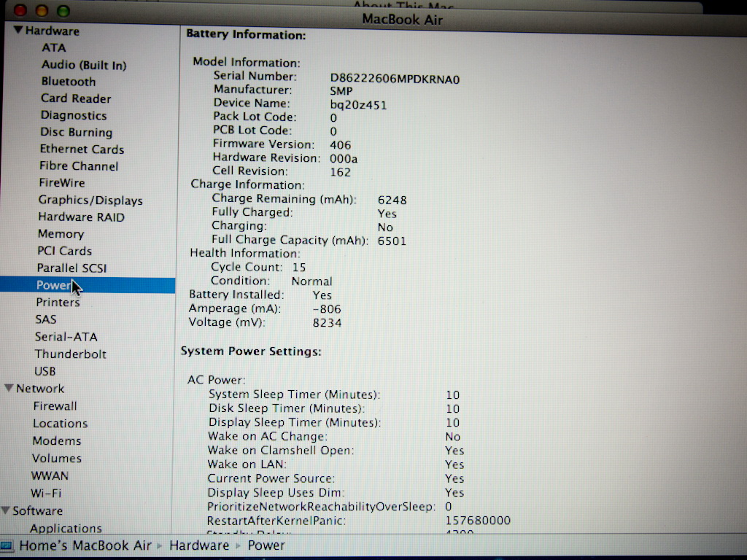The height and width of the screenshot is (560, 747).
Task: Select Firewall under Network
Action: point(55,406)
